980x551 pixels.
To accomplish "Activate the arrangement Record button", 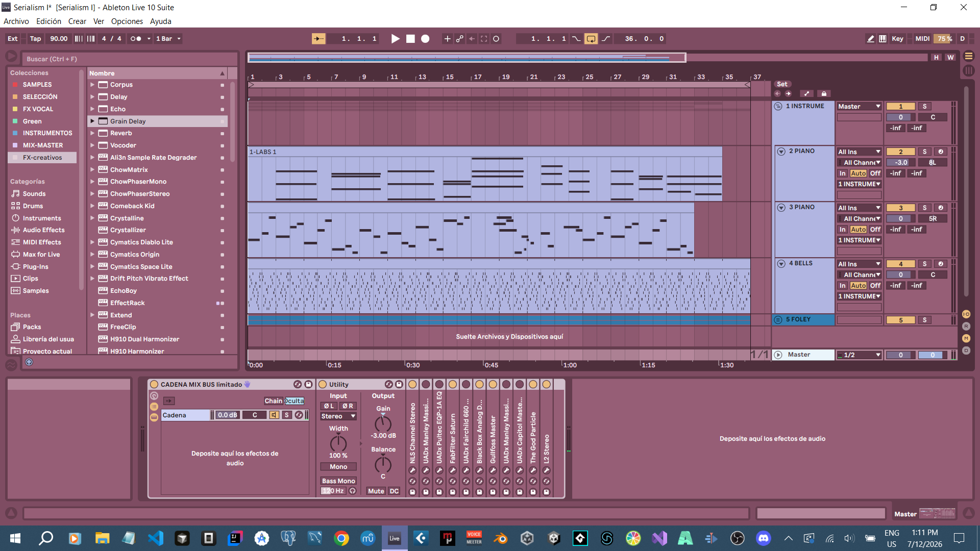I will 425,39.
